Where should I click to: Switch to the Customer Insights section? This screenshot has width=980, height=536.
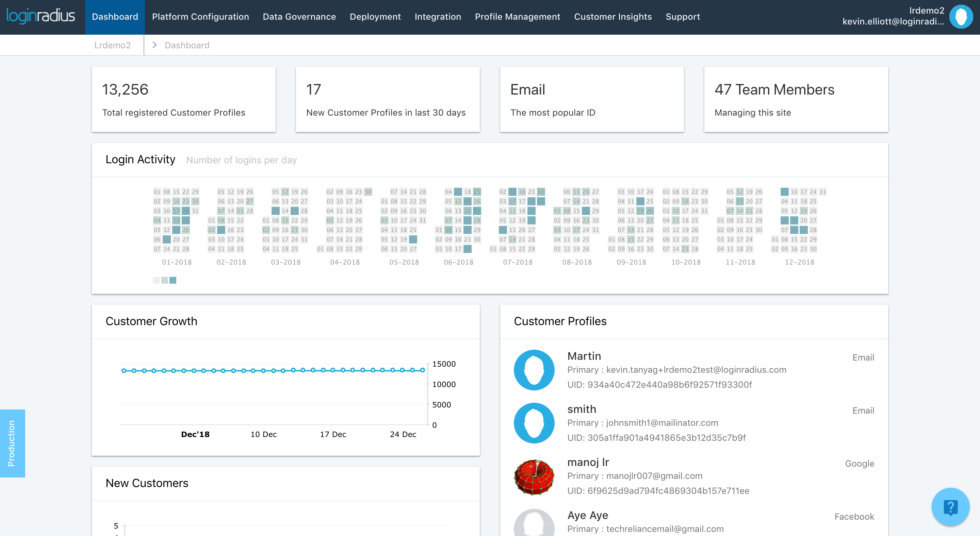612,16
